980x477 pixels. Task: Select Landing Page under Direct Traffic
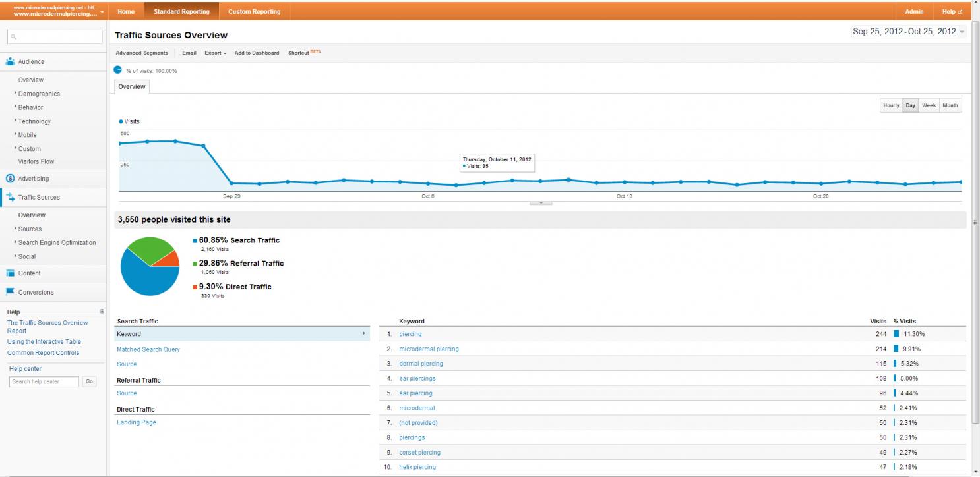pyautogui.click(x=137, y=422)
